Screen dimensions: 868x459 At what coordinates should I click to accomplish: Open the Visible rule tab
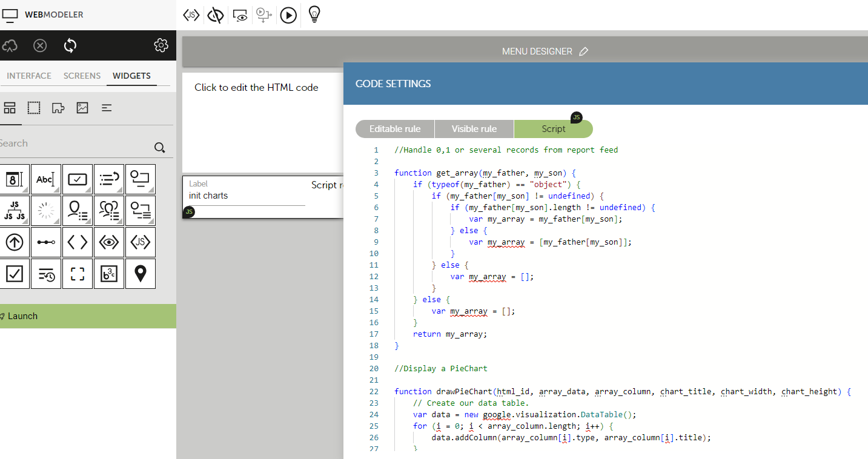(x=474, y=128)
